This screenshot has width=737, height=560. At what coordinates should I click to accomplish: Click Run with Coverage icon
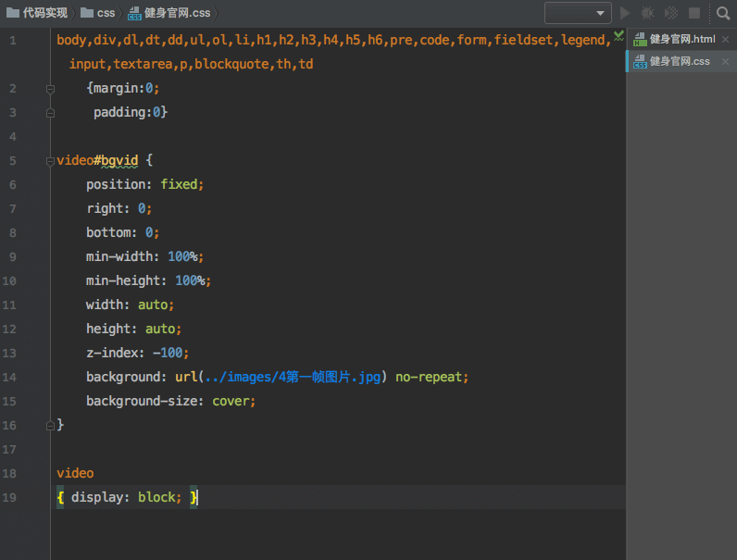(x=671, y=13)
